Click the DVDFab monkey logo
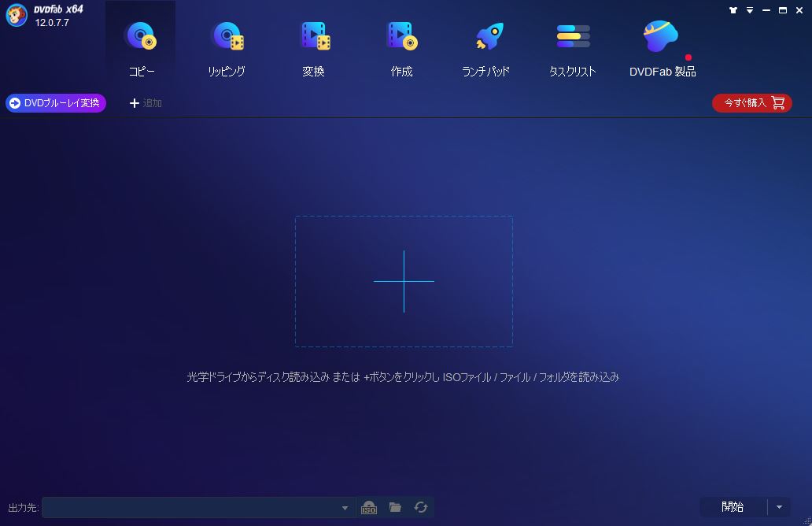 point(17,16)
